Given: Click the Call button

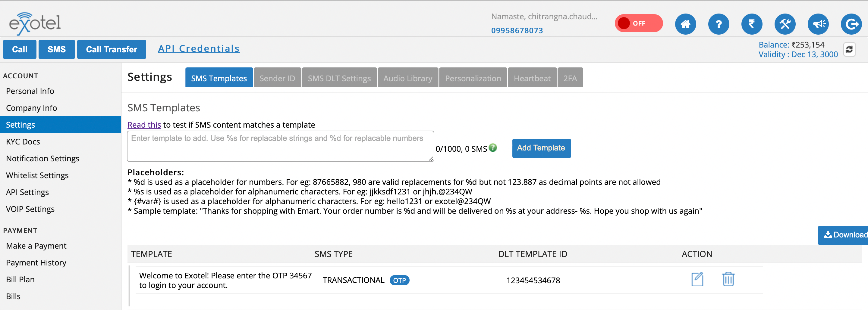Looking at the screenshot, I should 20,49.
